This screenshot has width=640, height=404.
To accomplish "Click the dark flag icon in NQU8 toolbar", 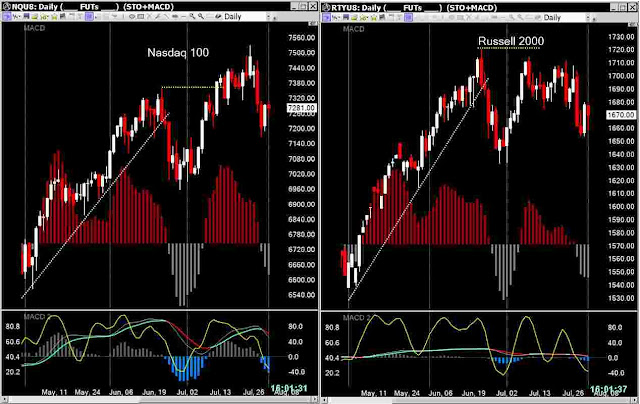I will tap(62, 16).
